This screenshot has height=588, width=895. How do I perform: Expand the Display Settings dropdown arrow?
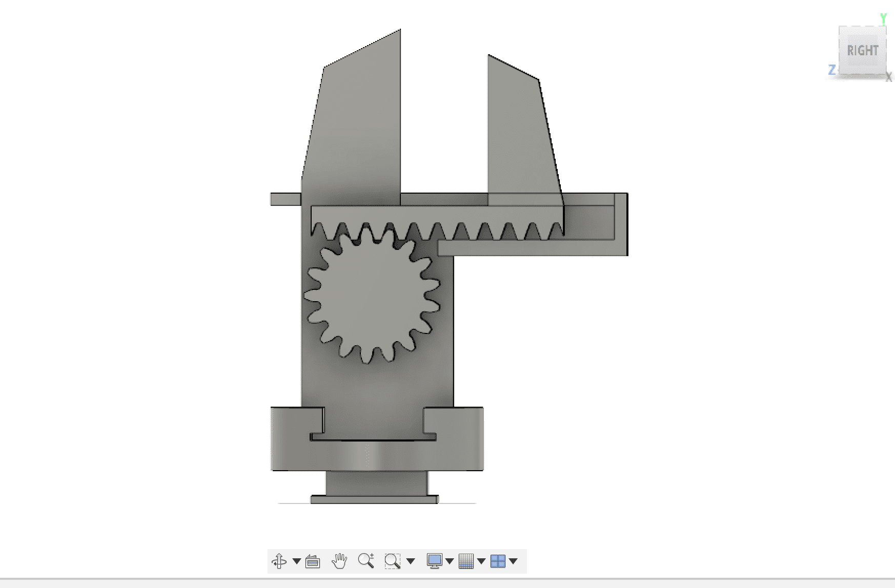(x=450, y=561)
